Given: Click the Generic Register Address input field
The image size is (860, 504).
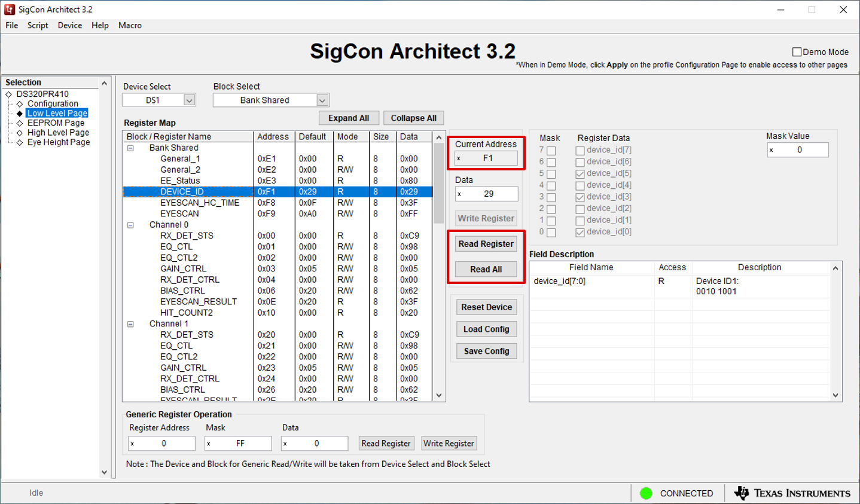Looking at the screenshot, I should click(161, 444).
